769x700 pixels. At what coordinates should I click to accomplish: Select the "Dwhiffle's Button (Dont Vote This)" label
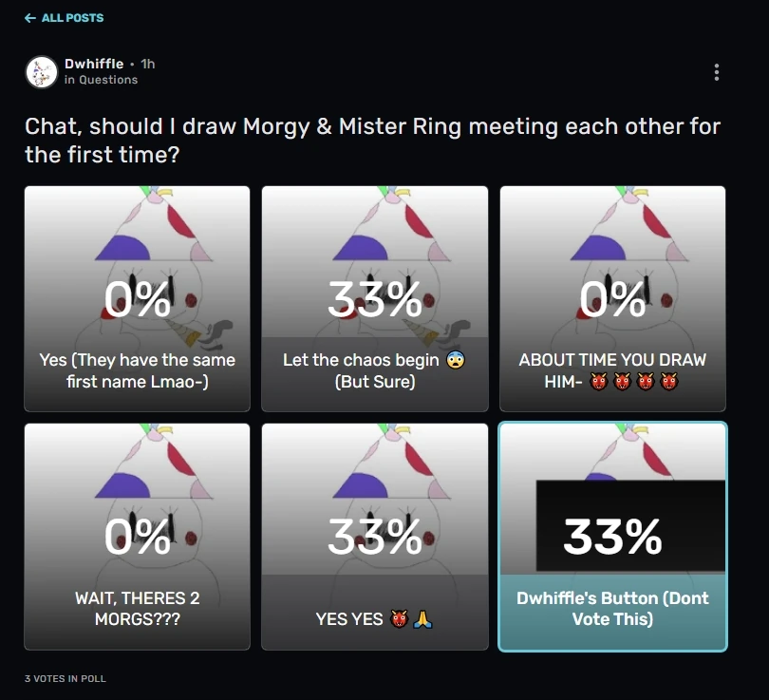tap(612, 609)
